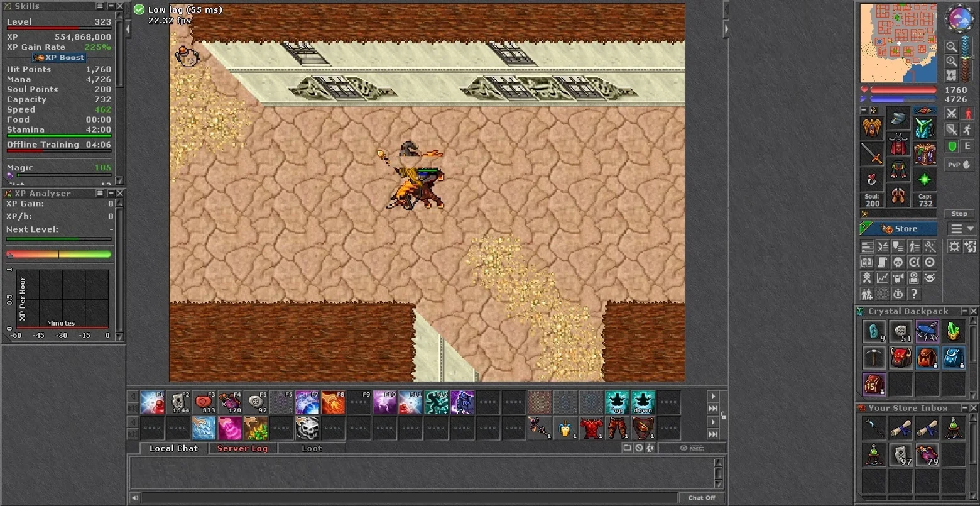980x506 pixels.
Task: Use the F1 hotkey spell slot
Action: [153, 402]
